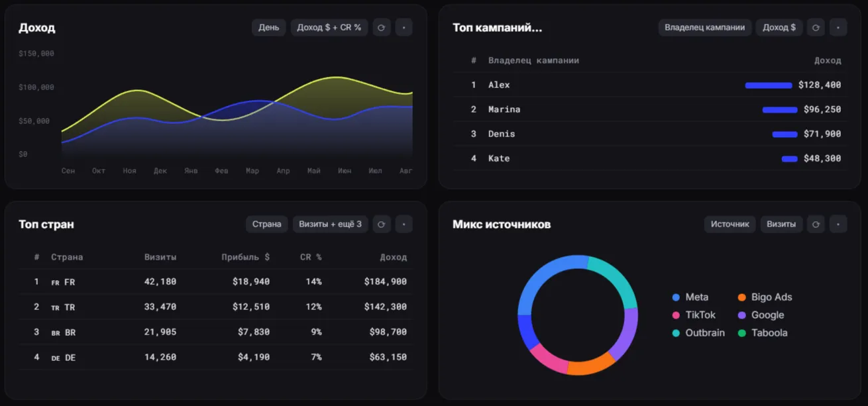Click the FR flag icon in countries table
Viewport: 868px width, 406px height.
tap(55, 282)
